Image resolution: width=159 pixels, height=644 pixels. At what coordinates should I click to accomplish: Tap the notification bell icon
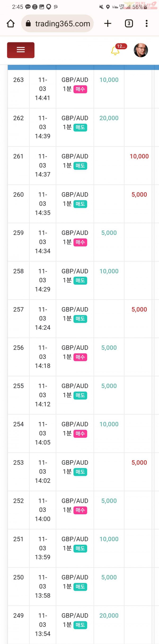pyautogui.click(x=115, y=51)
